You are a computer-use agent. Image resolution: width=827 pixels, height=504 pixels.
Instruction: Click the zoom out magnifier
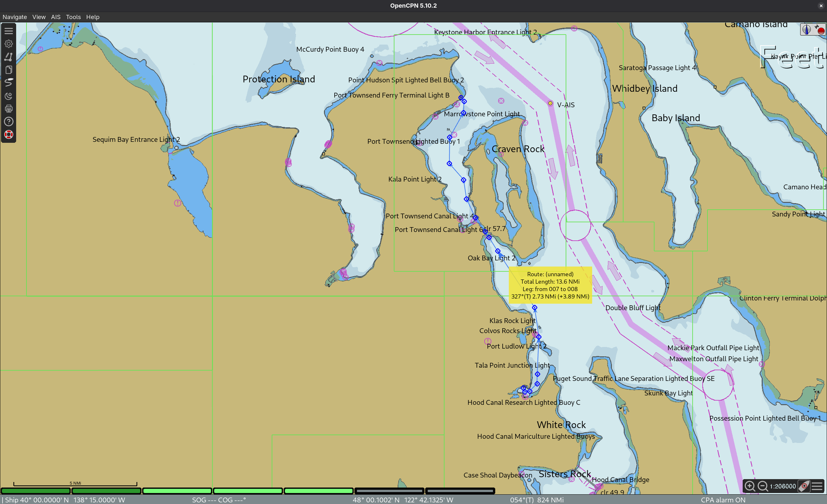pyautogui.click(x=763, y=486)
